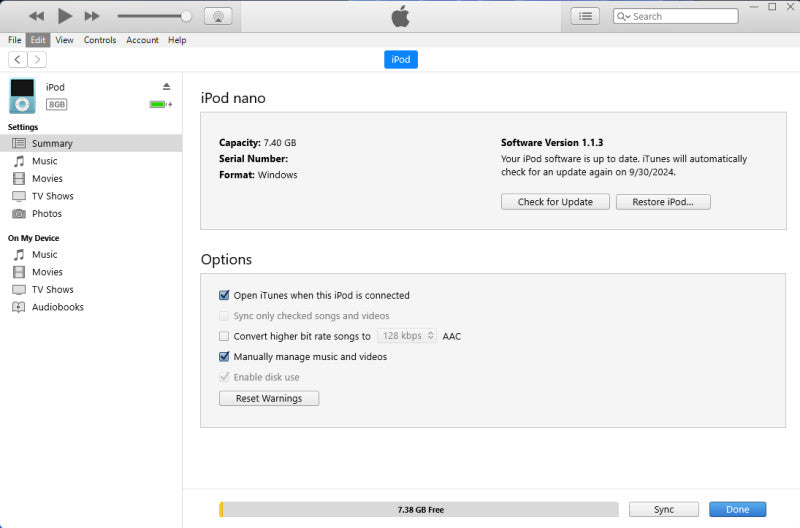Image resolution: width=800 pixels, height=528 pixels.
Task: Skip ahead with the fast-forward icon
Action: 92,16
